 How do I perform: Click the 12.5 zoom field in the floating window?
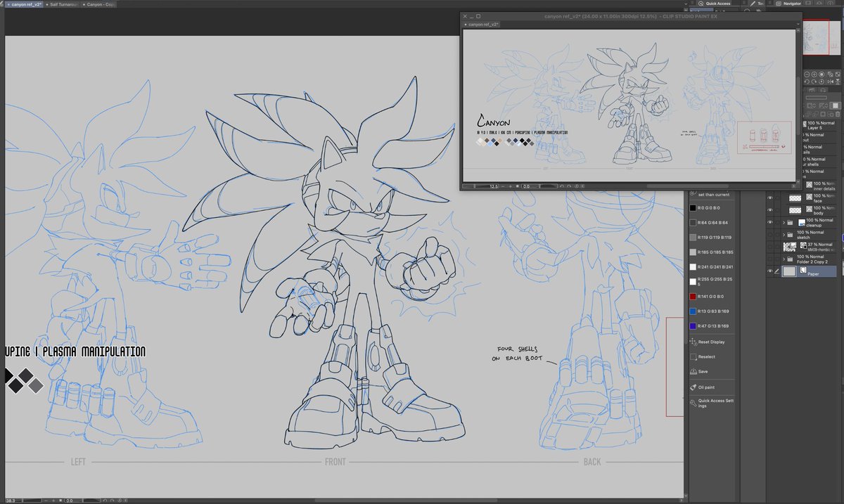(494, 186)
